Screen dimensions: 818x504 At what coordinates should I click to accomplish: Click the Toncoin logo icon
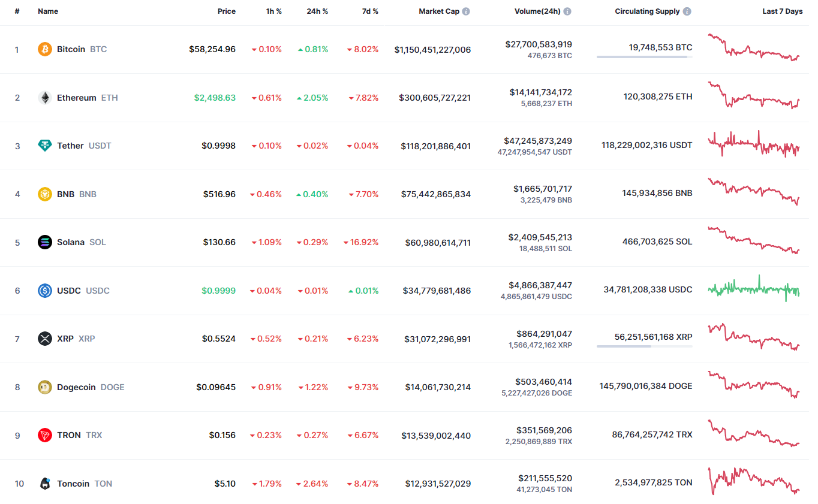click(45, 484)
